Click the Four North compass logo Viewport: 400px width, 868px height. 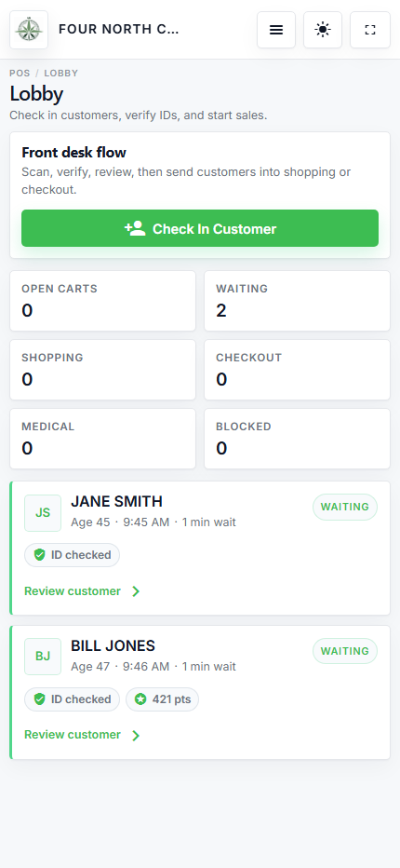(29, 30)
